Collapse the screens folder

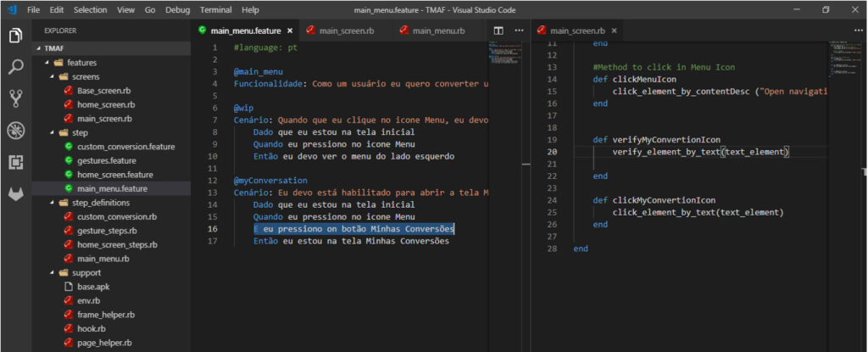(53, 76)
